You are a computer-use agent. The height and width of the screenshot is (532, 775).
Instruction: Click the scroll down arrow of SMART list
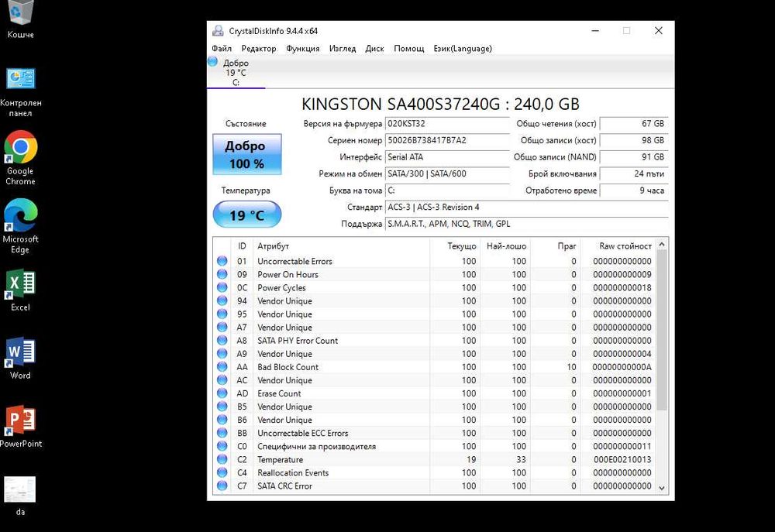(x=662, y=488)
